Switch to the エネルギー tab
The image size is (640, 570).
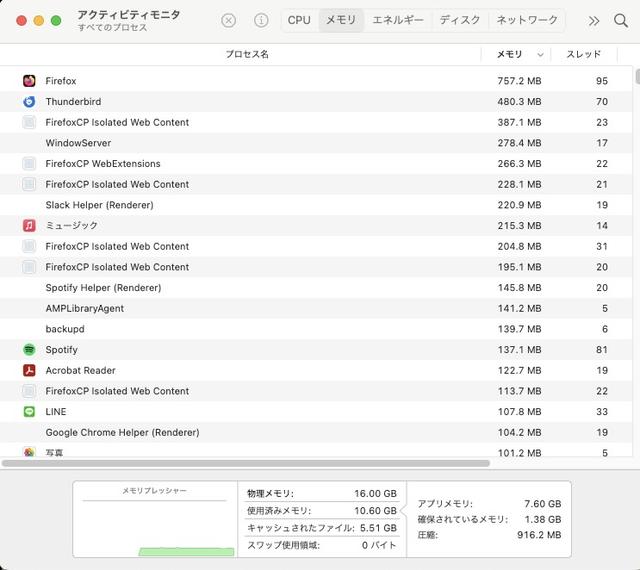[x=398, y=20]
